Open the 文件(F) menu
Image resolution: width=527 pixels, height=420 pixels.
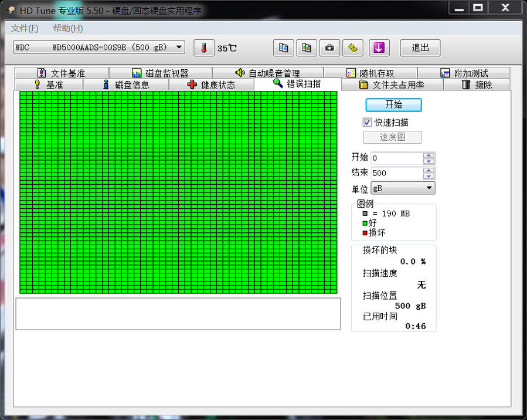click(25, 28)
